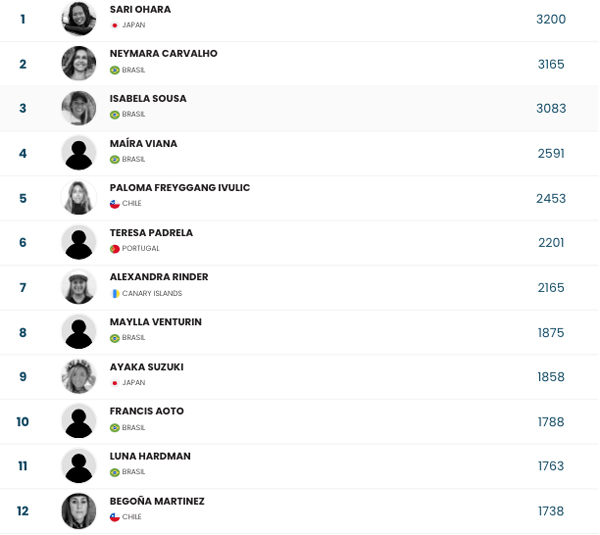
Task: Click Francis Aoto's silhouette avatar icon
Action: pos(79,421)
